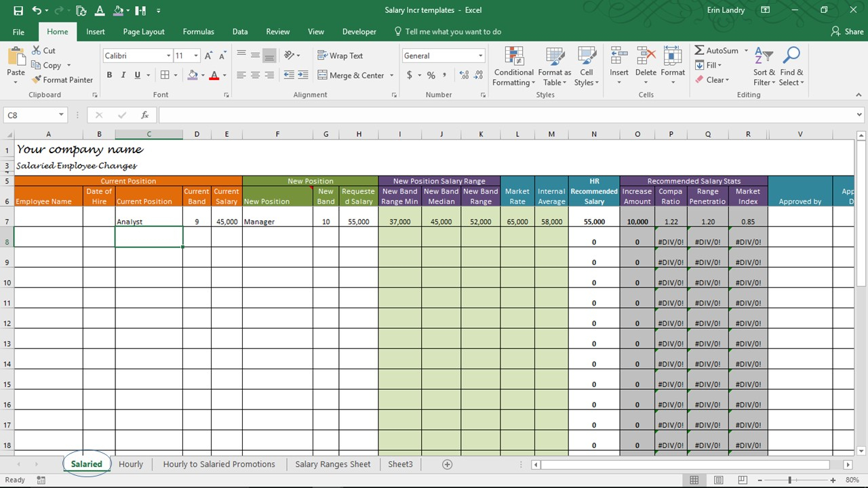
Task: Open the Format Painter
Action: pos(62,79)
